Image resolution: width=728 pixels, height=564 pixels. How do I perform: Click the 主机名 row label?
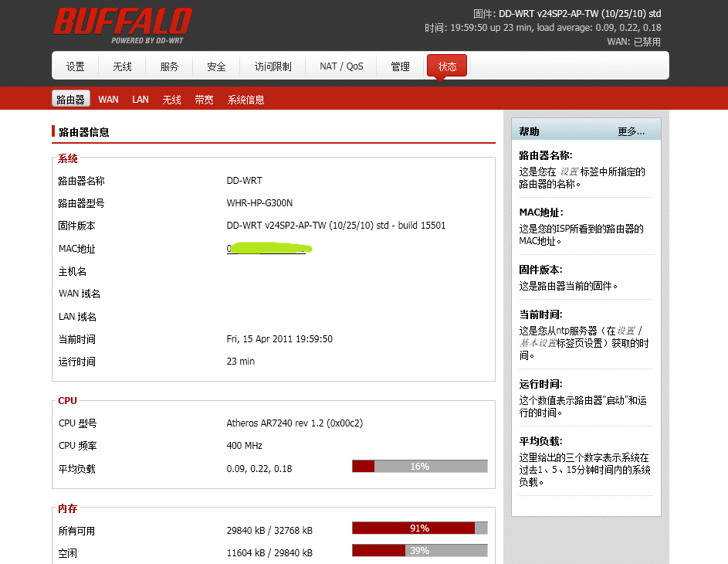73,271
